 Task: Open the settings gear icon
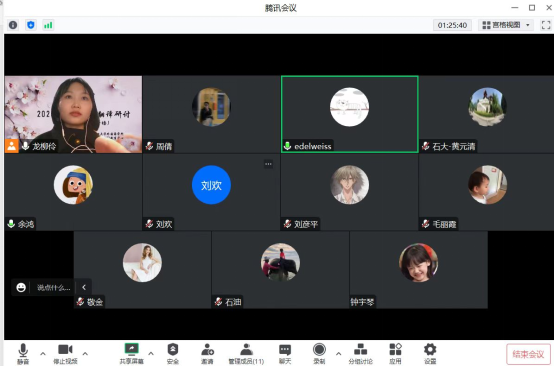point(430,354)
